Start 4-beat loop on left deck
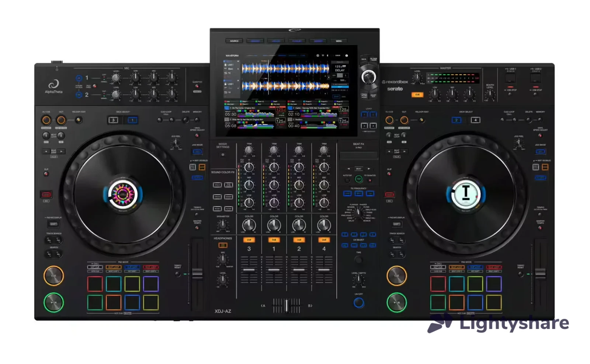 coord(46,136)
